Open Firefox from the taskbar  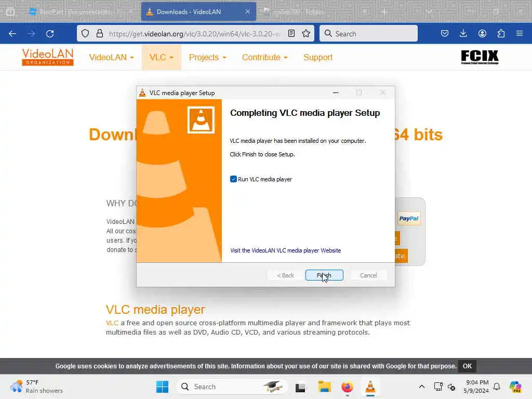point(347,387)
